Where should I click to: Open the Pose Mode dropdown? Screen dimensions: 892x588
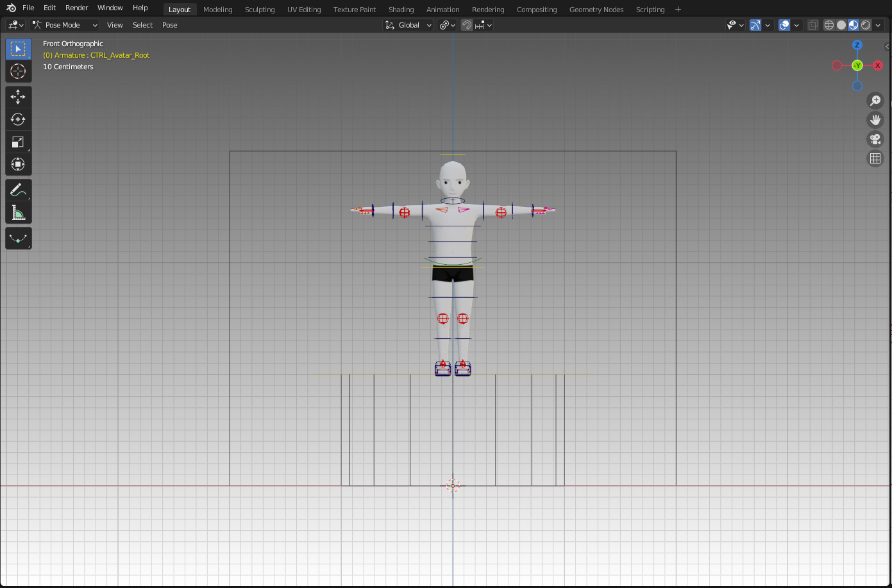(x=65, y=25)
